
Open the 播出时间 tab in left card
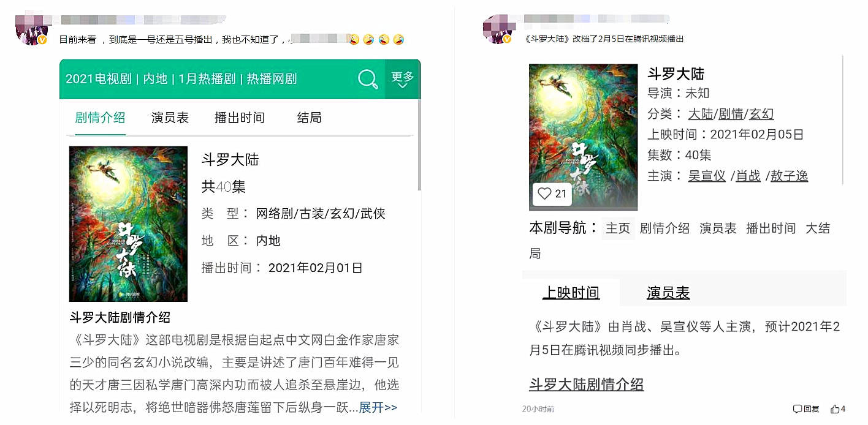pos(240,118)
